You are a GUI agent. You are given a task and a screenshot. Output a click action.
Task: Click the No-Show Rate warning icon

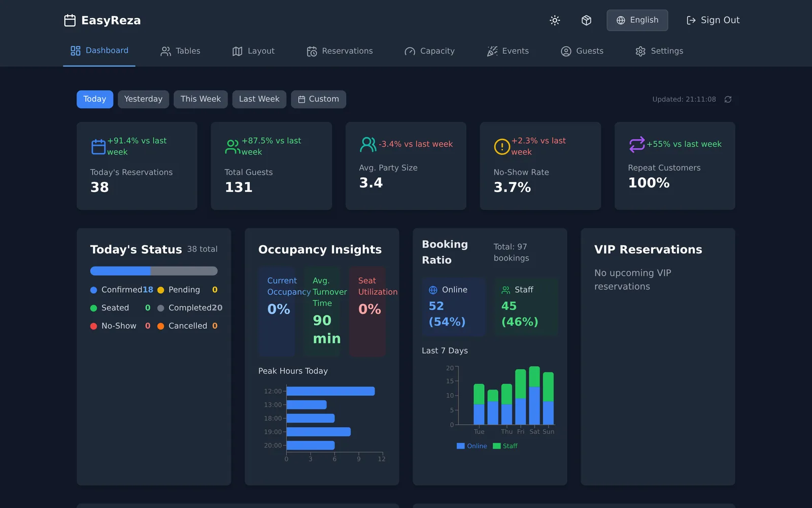click(x=502, y=146)
